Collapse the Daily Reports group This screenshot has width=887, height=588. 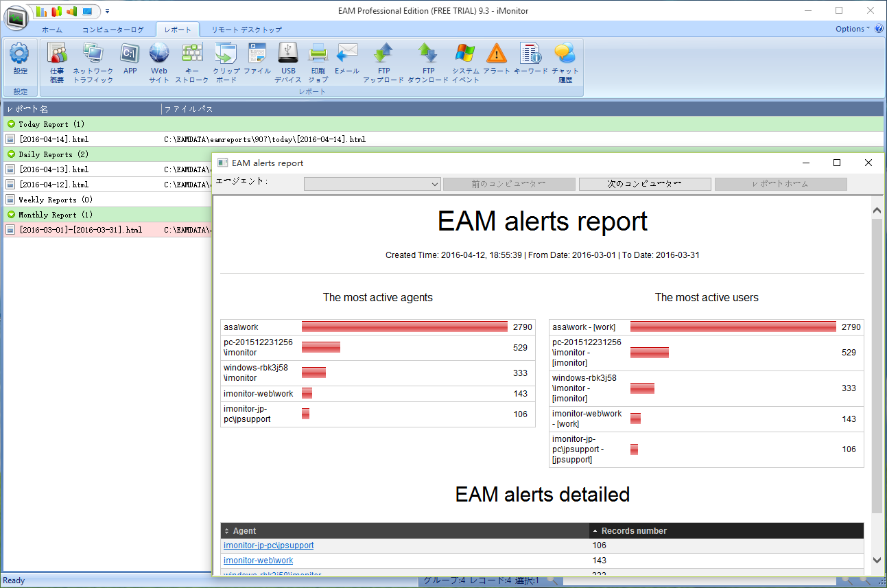(x=11, y=154)
